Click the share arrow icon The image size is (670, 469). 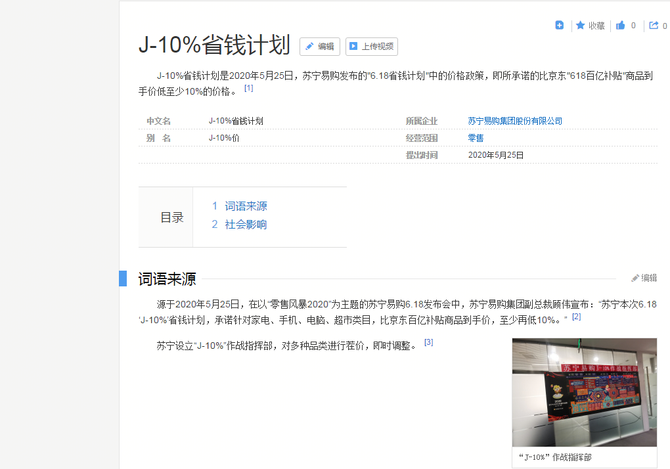(653, 25)
